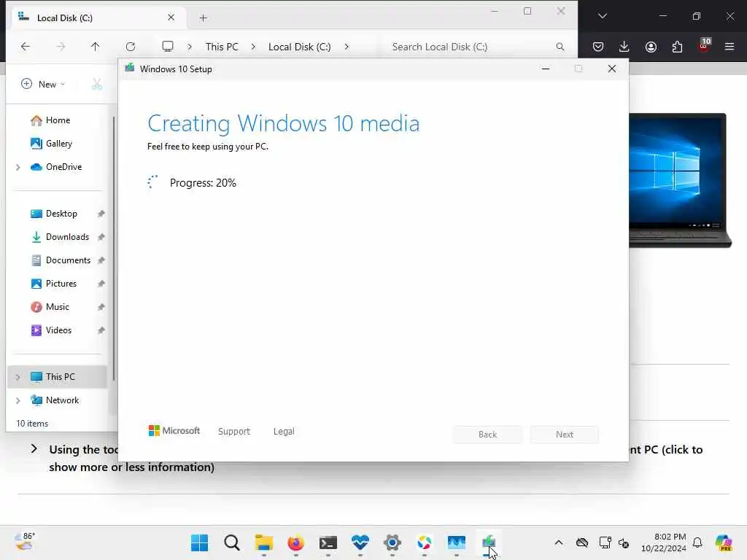
Task: Close the Local Disk (C:) tab
Action: pyautogui.click(x=171, y=17)
